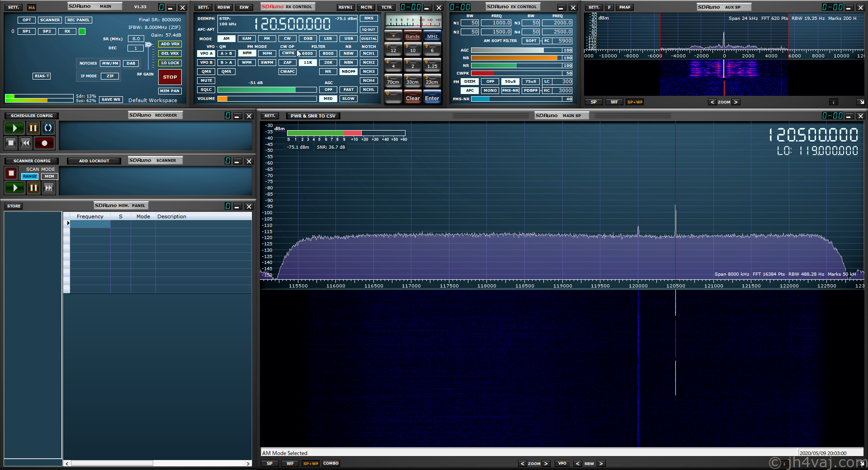
Task: Select MEM scan mode
Action: pos(50,176)
